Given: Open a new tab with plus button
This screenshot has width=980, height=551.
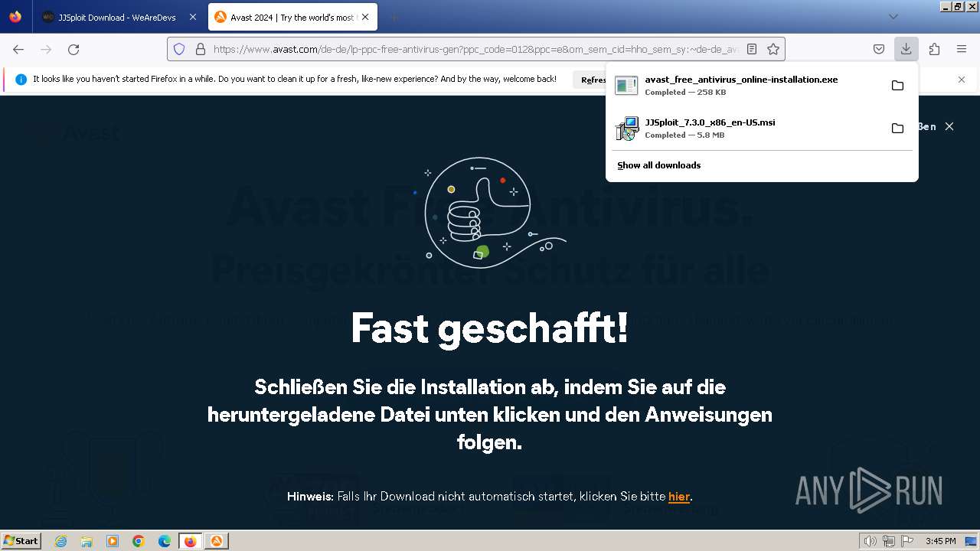Looking at the screenshot, I should (394, 17).
